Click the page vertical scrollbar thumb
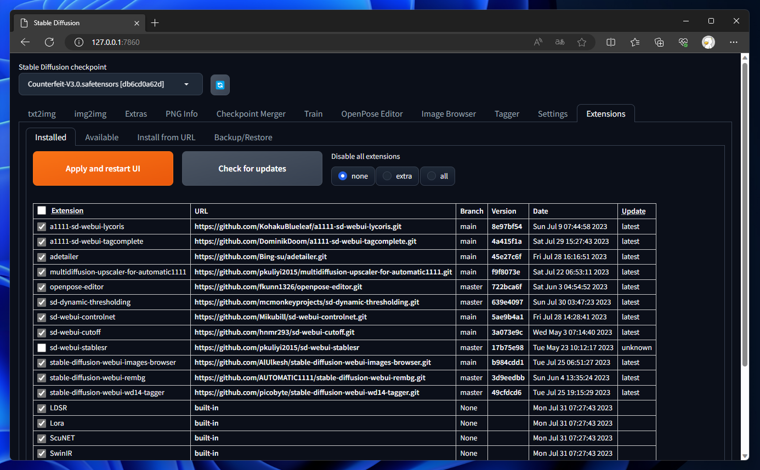The width and height of the screenshot is (760, 470). tap(745, 213)
